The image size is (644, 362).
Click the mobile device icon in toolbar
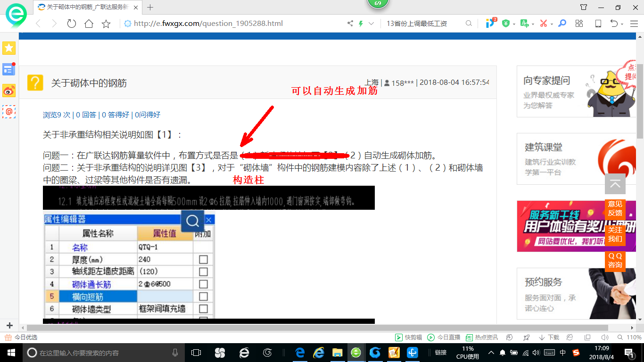point(598,24)
